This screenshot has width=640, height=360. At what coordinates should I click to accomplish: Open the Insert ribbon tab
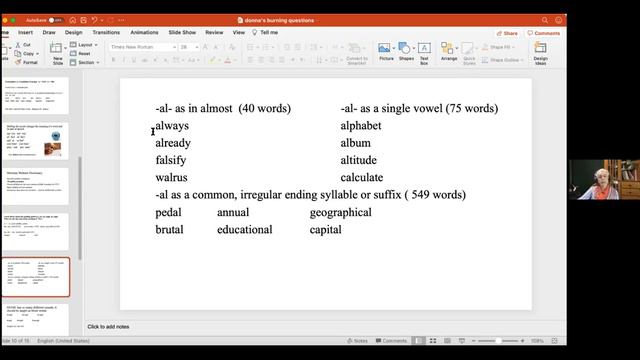tap(25, 32)
